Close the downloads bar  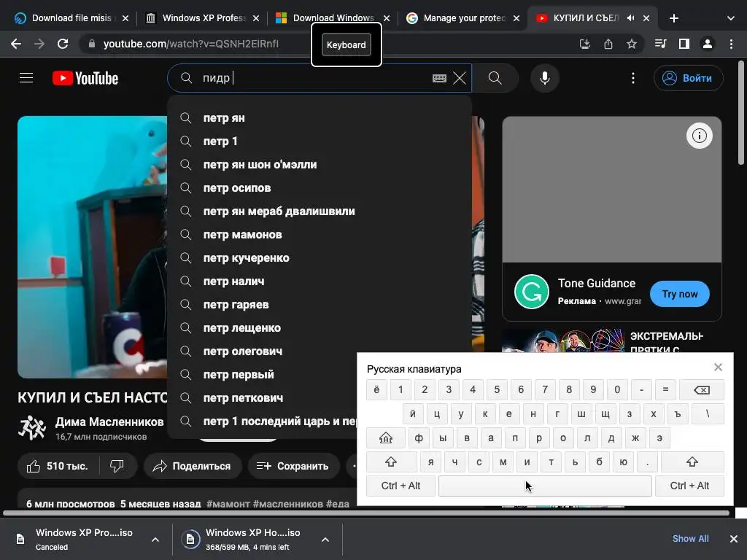tap(734, 539)
